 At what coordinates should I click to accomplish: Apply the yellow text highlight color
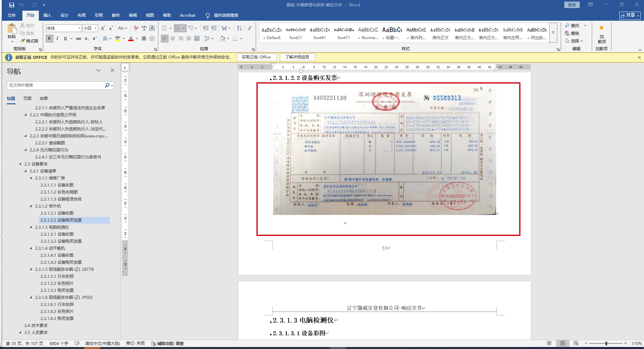click(118, 38)
